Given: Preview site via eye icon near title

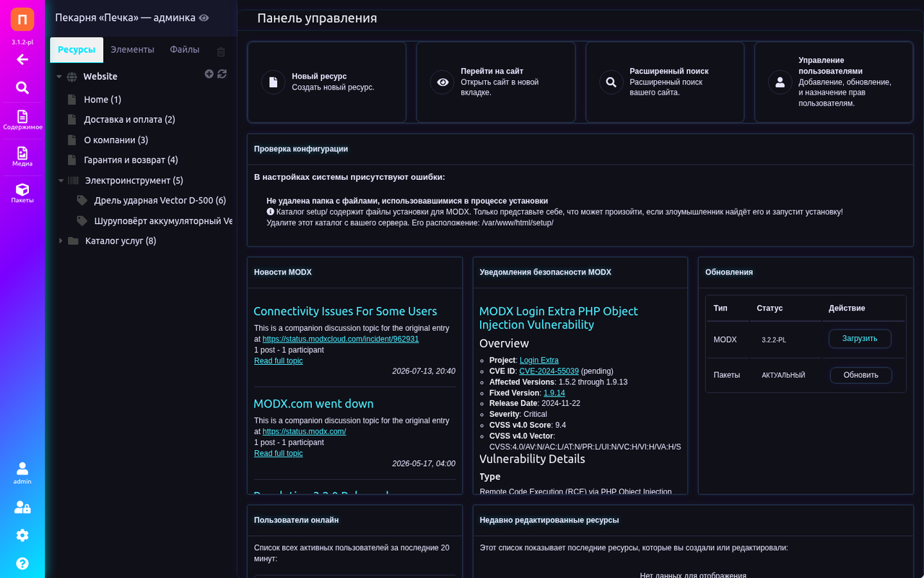Looking at the screenshot, I should pyautogui.click(x=204, y=17).
